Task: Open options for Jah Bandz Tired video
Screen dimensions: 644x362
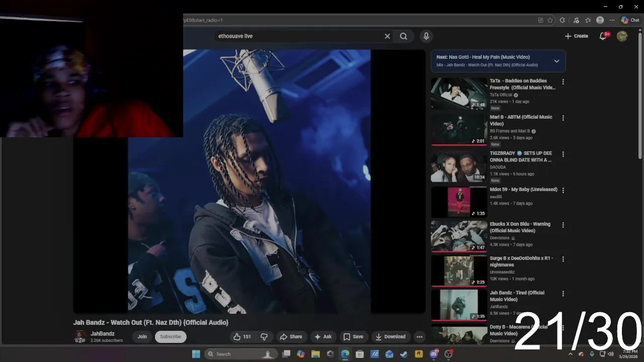Action: coord(563,294)
